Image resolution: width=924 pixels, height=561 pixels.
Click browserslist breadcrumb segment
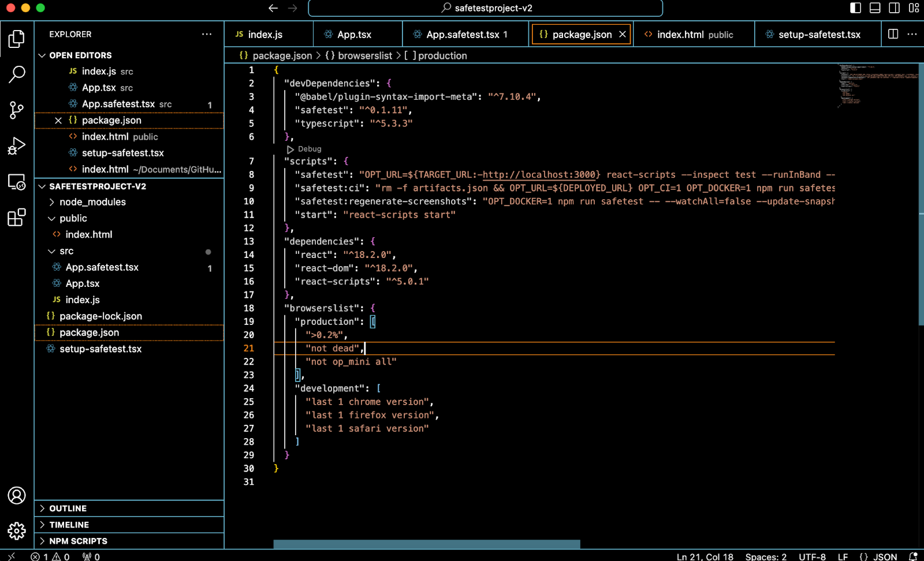click(359, 55)
